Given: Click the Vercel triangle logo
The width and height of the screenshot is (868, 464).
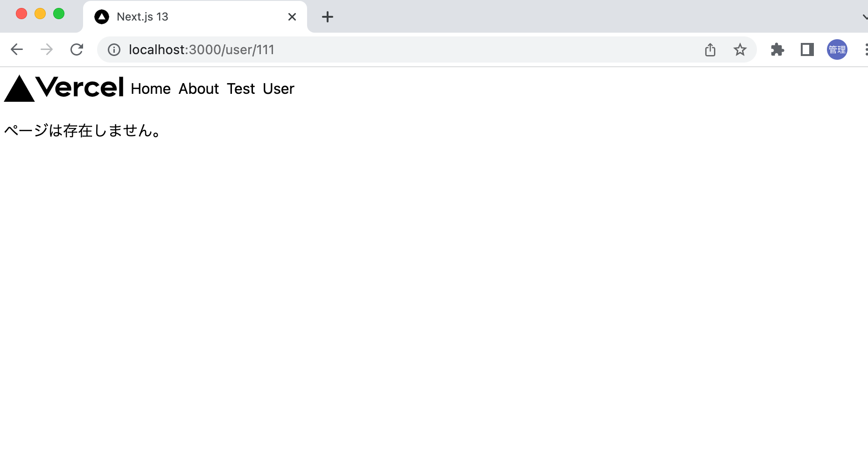Looking at the screenshot, I should point(20,89).
